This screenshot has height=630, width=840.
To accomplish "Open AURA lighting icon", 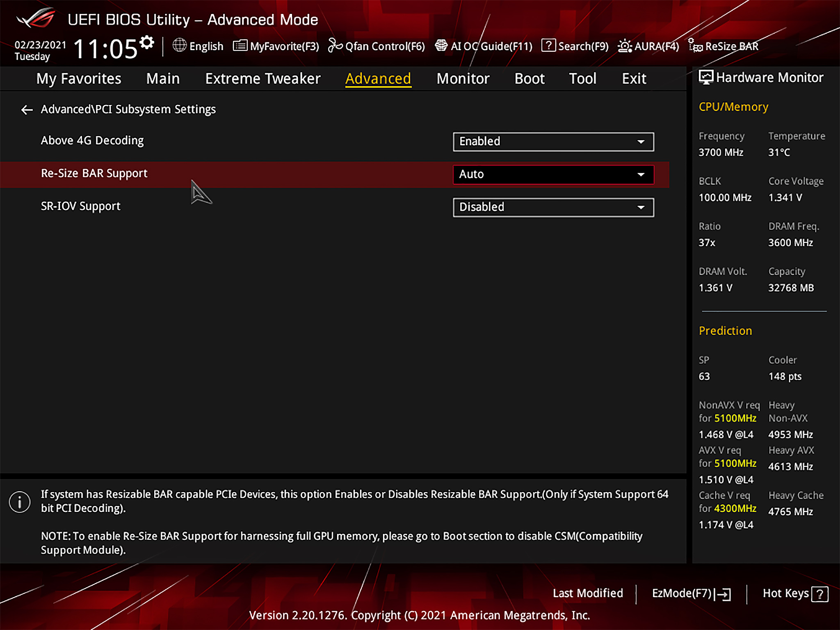I will (625, 46).
